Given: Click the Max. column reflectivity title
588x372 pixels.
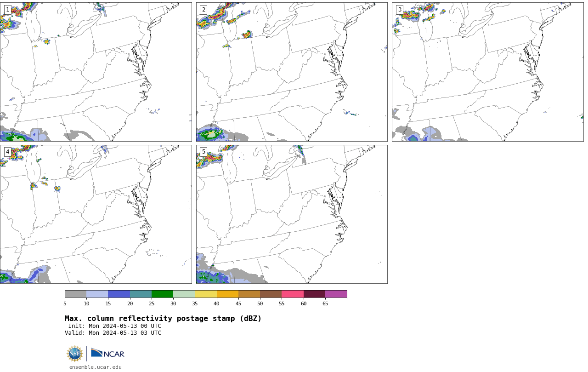Looking at the screenshot, I should coord(163,319).
